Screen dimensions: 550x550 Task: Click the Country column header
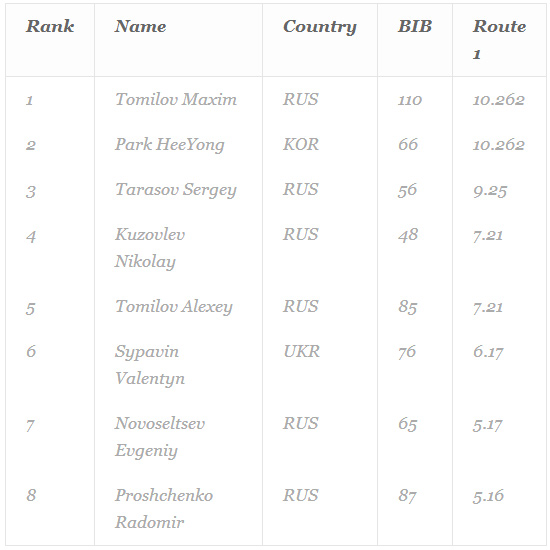(320, 27)
